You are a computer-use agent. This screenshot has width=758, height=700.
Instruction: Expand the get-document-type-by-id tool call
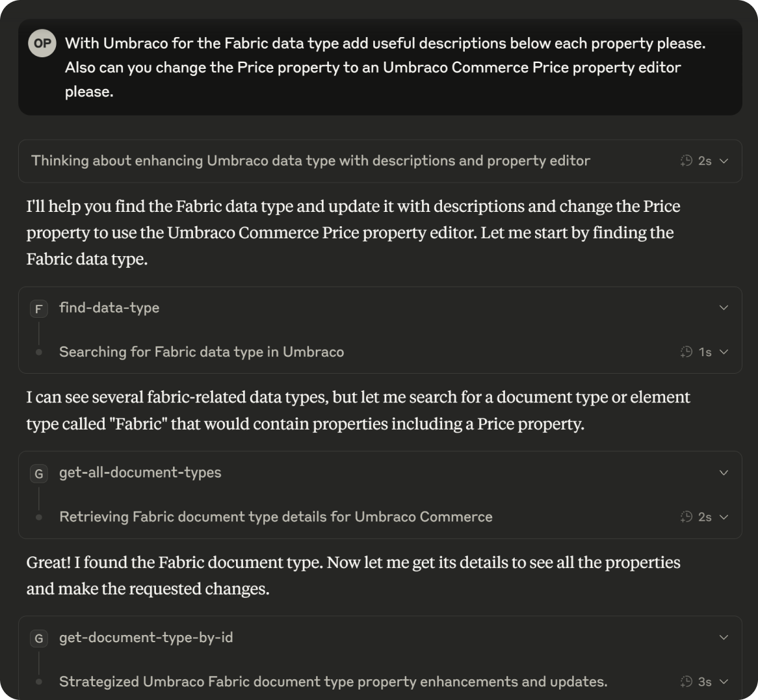(724, 638)
